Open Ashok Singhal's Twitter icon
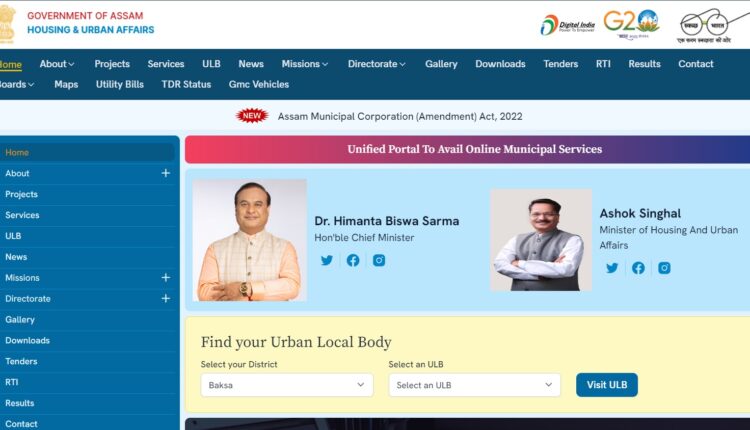750x430 pixels. [612, 268]
